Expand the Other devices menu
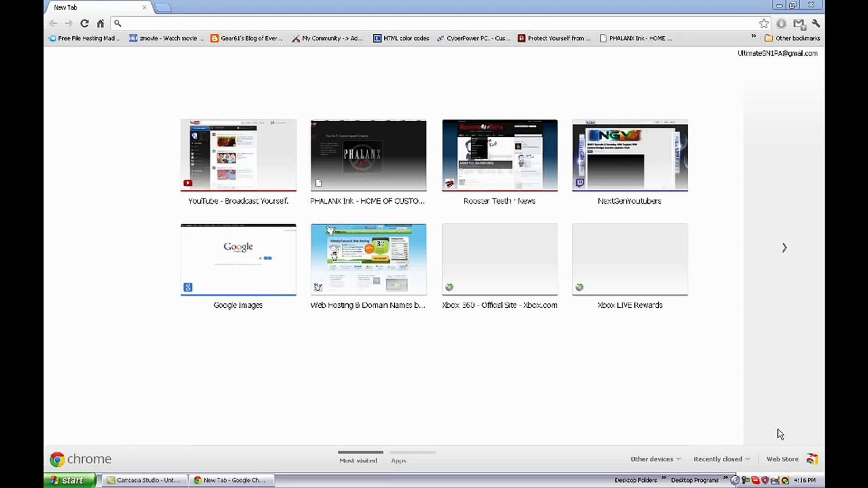 coord(656,459)
